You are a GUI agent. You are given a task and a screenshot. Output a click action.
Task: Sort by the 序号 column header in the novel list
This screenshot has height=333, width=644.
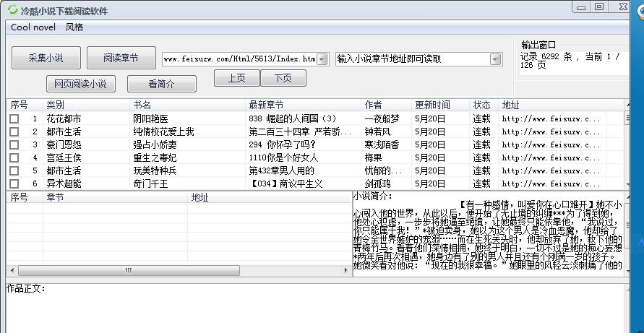(x=25, y=105)
